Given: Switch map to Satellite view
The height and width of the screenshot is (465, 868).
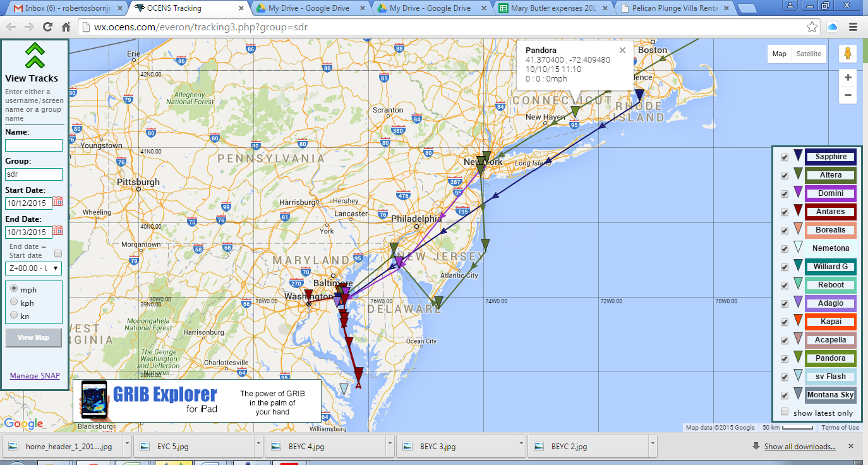Looking at the screenshot, I should [809, 54].
